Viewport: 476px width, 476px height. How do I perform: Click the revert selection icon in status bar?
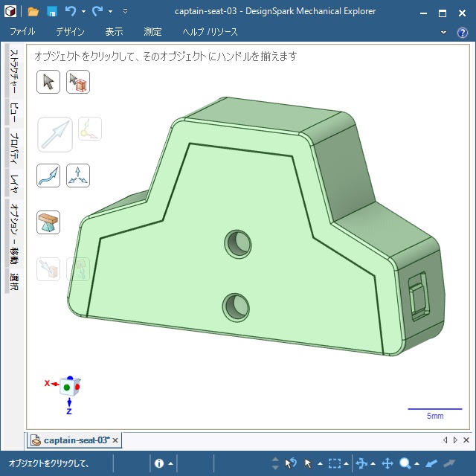(x=291, y=463)
